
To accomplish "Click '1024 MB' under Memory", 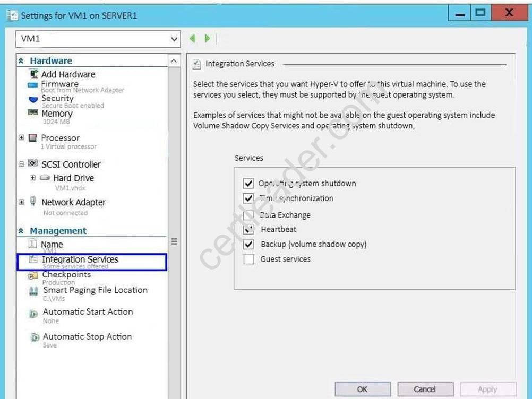I will (56, 122).
